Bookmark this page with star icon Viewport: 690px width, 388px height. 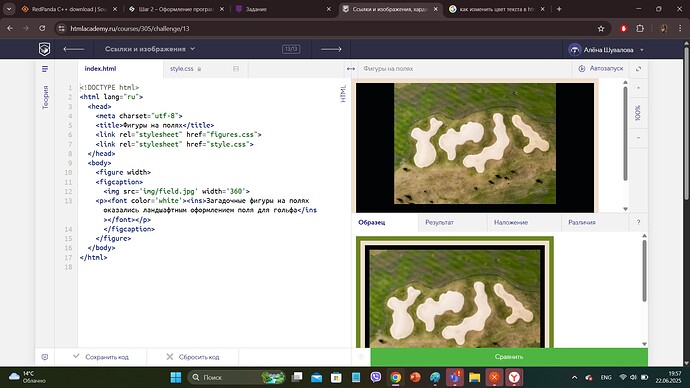(601, 29)
